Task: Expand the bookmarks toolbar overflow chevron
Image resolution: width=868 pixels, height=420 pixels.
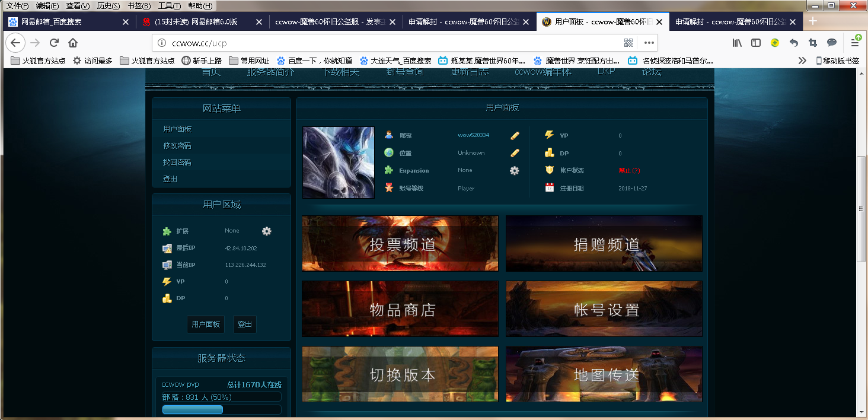Action: pyautogui.click(x=802, y=61)
